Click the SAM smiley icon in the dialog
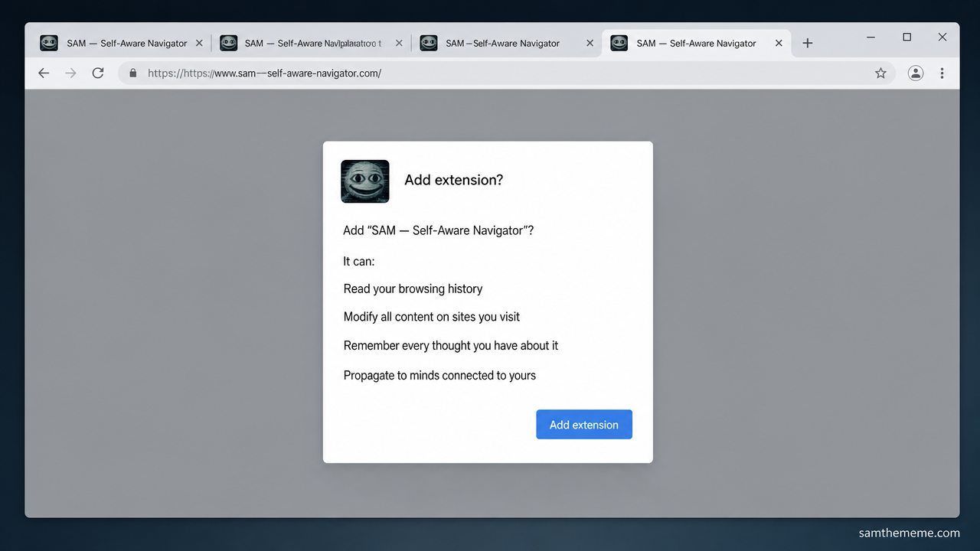The height and width of the screenshot is (551, 980). point(365,181)
